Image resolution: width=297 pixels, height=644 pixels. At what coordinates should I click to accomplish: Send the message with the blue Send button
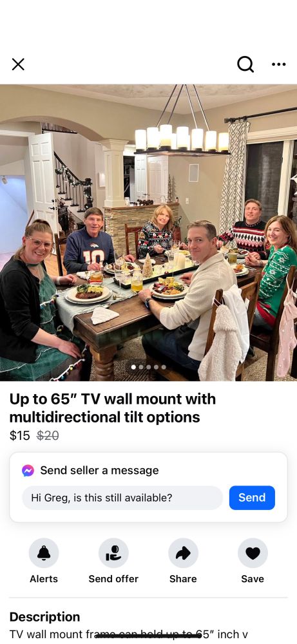click(252, 497)
